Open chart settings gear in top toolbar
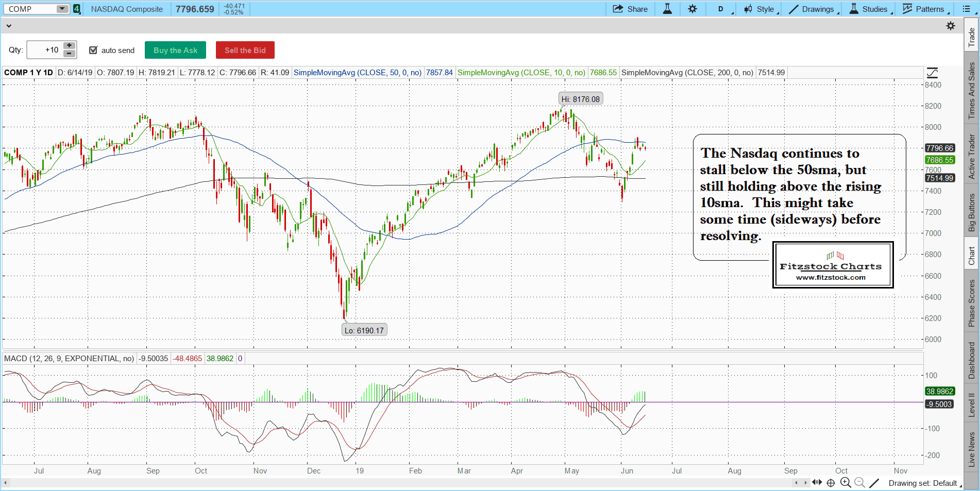 (692, 9)
